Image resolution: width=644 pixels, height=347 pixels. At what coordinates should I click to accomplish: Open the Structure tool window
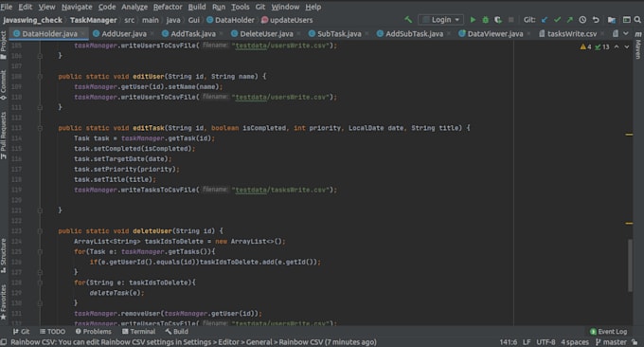pyautogui.click(x=4, y=256)
